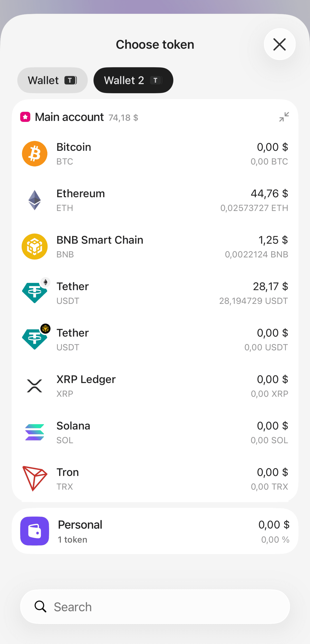Choose the BNB Smart Chain coin icon
This screenshot has height=644, width=310.
pos(35,246)
